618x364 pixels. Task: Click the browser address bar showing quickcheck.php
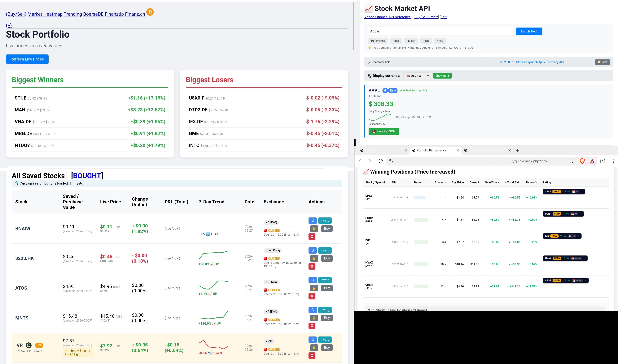point(476,161)
